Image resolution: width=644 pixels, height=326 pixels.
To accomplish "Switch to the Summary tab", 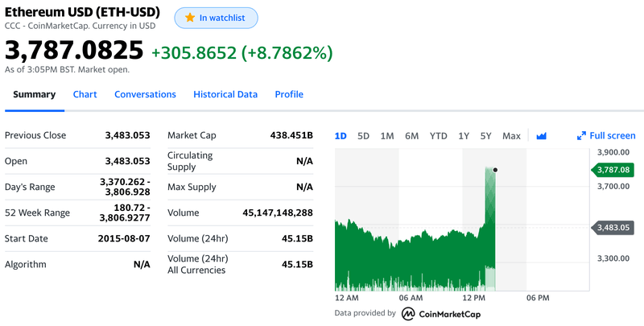I will point(34,94).
